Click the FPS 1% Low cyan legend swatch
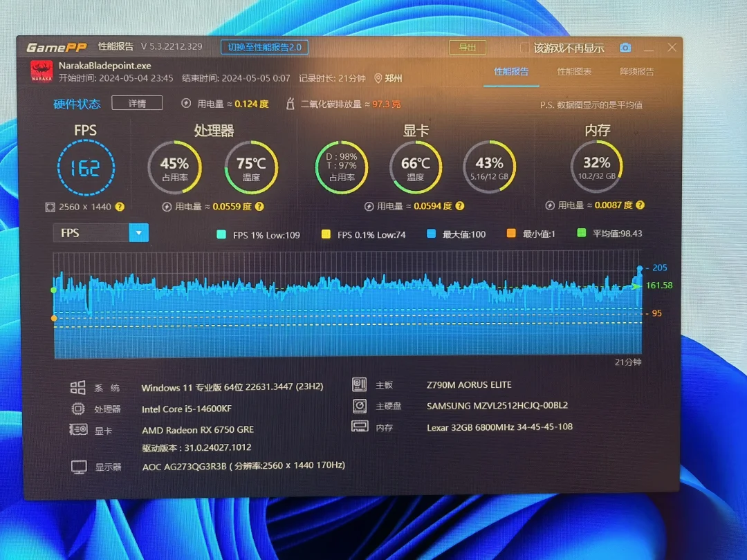Viewport: 747px width, 560px height. (x=221, y=234)
